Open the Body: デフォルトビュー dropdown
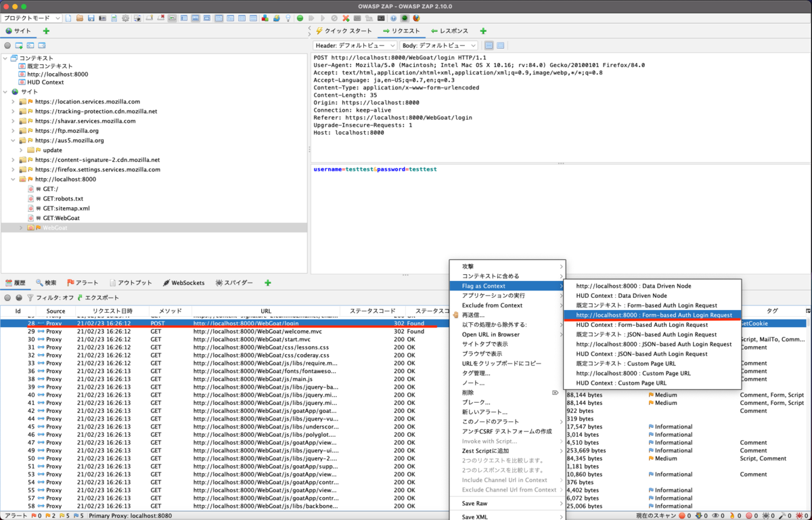 pos(440,45)
